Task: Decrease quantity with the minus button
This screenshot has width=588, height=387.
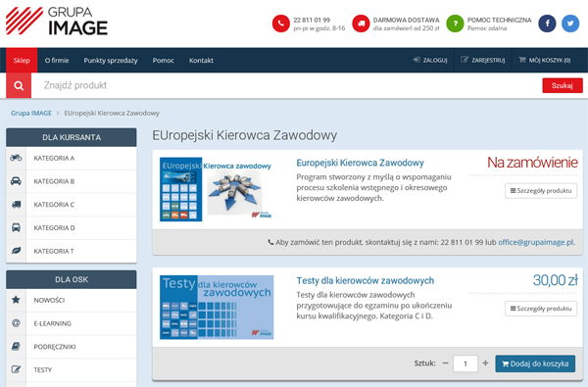Action: point(446,363)
